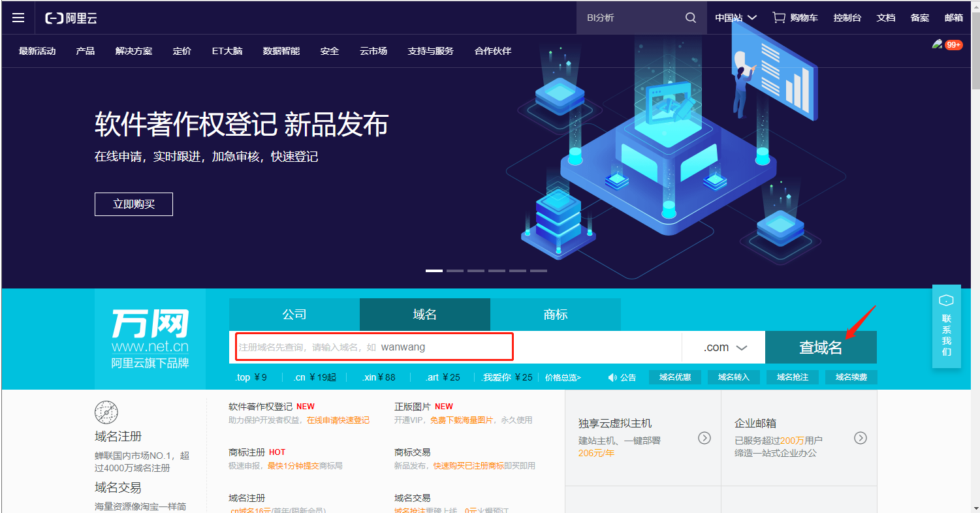Open 合作伙伴 menu

click(x=493, y=51)
